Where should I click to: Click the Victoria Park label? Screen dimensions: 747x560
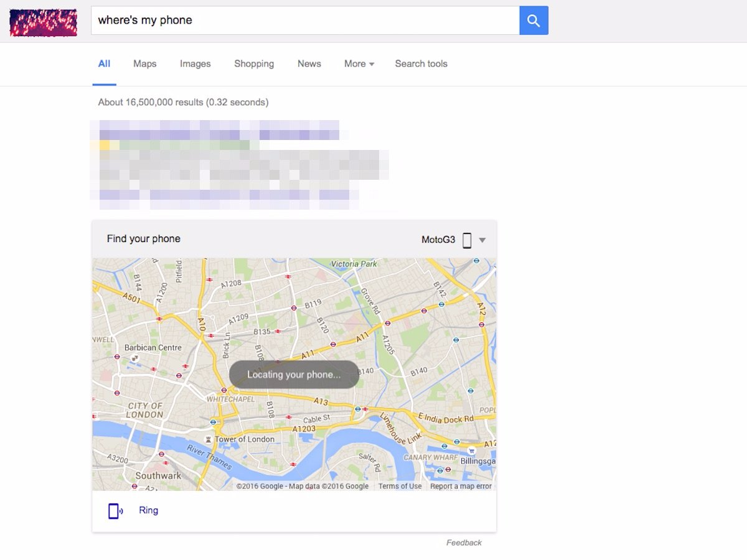tap(354, 264)
